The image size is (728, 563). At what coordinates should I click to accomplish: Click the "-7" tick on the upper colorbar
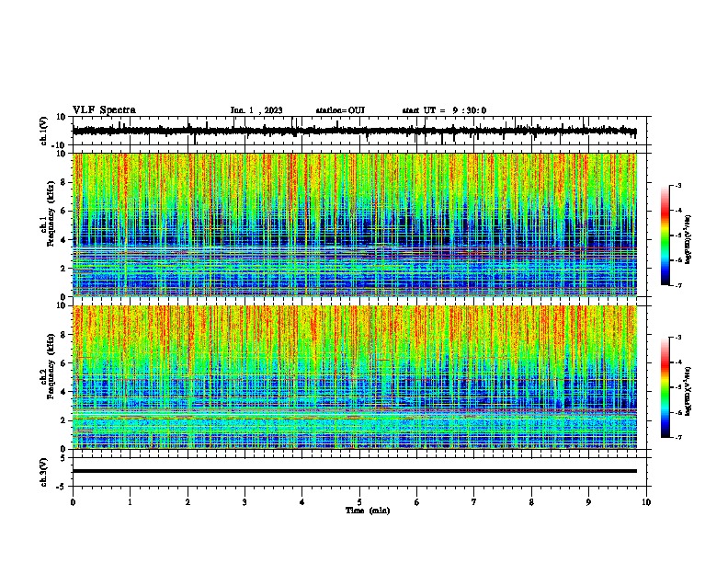pyautogui.click(x=678, y=285)
